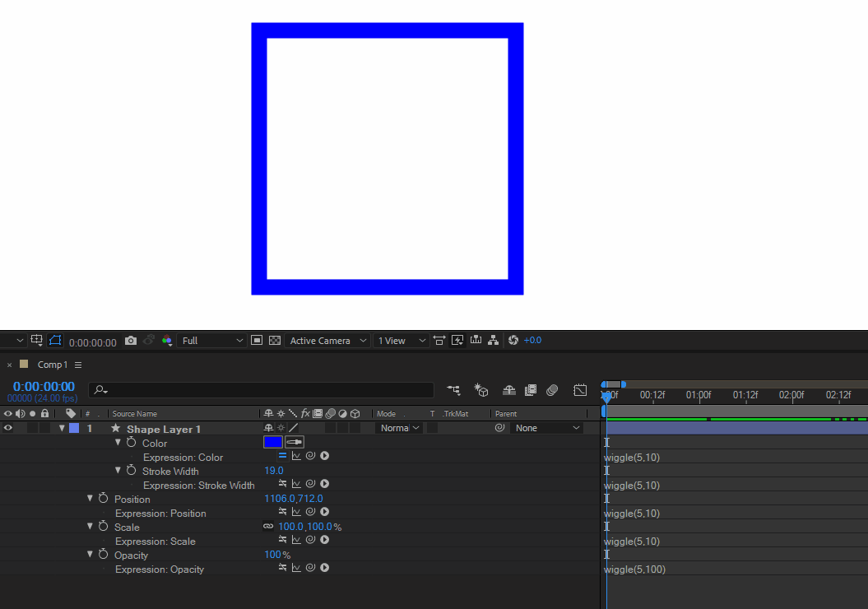Viewport: 868px width, 609px height.
Task: Collapse the Position property arrow
Action: tap(90, 498)
